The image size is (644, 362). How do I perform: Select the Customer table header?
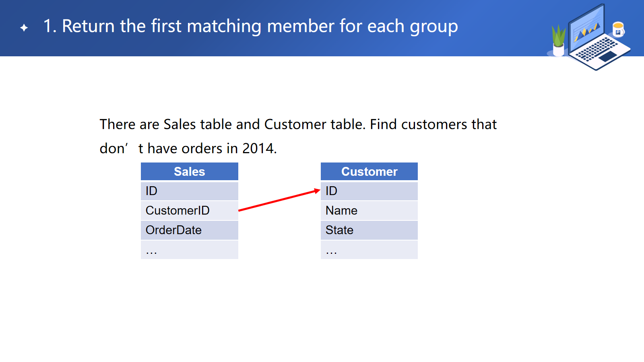click(x=369, y=172)
